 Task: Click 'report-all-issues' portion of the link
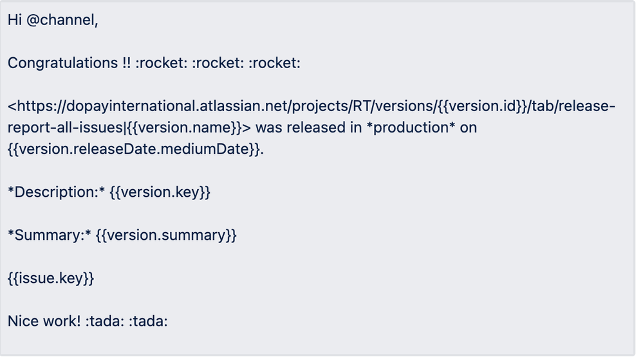coord(66,127)
